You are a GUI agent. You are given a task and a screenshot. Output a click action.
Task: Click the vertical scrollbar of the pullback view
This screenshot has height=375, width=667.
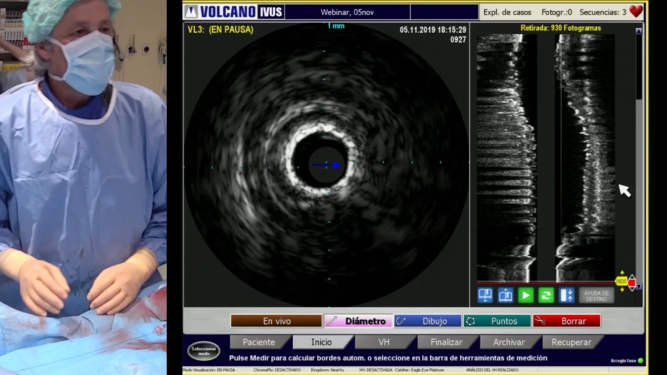coord(638,159)
